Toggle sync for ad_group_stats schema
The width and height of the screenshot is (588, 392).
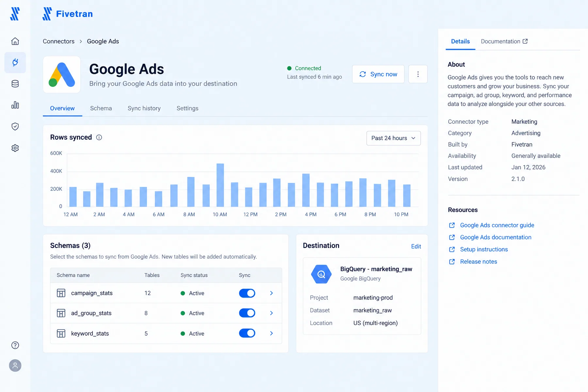click(x=247, y=313)
